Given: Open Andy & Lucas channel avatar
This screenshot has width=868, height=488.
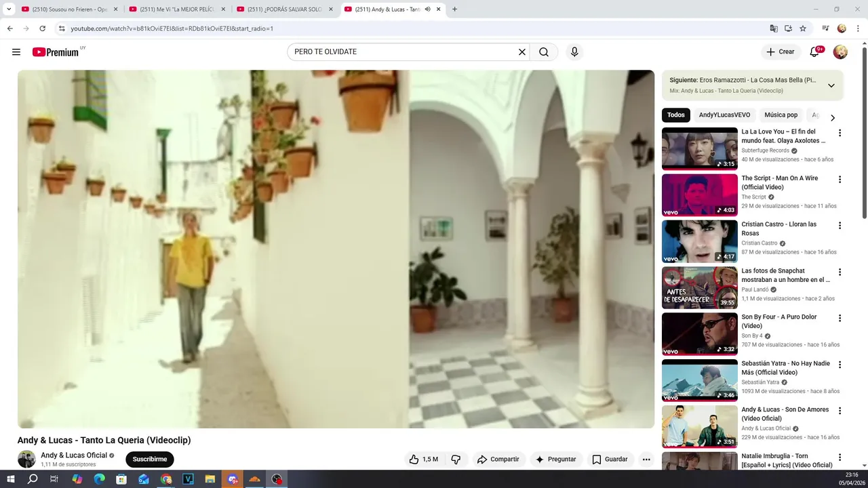Looking at the screenshot, I should [x=26, y=460].
